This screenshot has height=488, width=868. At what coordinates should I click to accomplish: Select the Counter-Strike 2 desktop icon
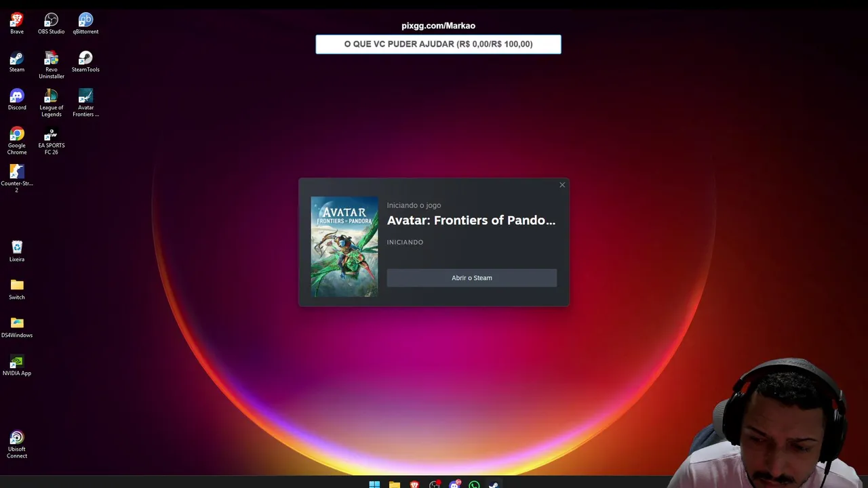[x=17, y=179]
